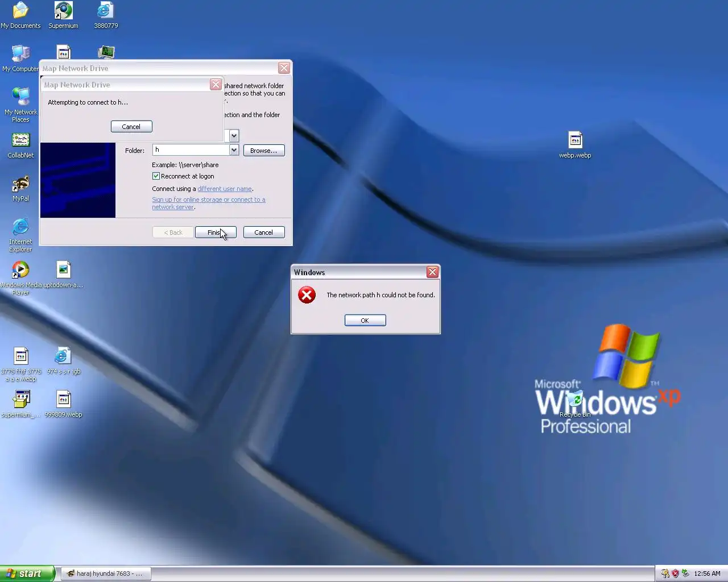The image size is (728, 582).
Task: Select the supermium_... installer icon
Action: [x=21, y=404]
